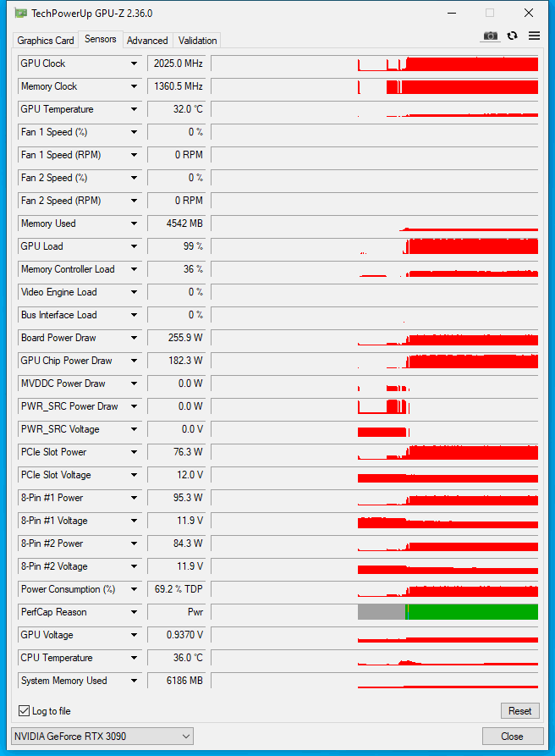Click the PerfCap Reason green graph bar
The width and height of the screenshot is (555, 756).
click(x=473, y=612)
